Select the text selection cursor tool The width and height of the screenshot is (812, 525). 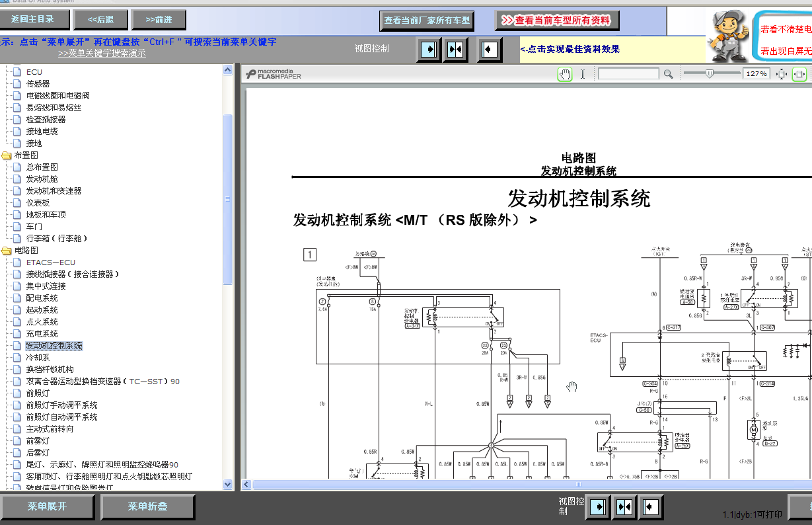coord(583,74)
